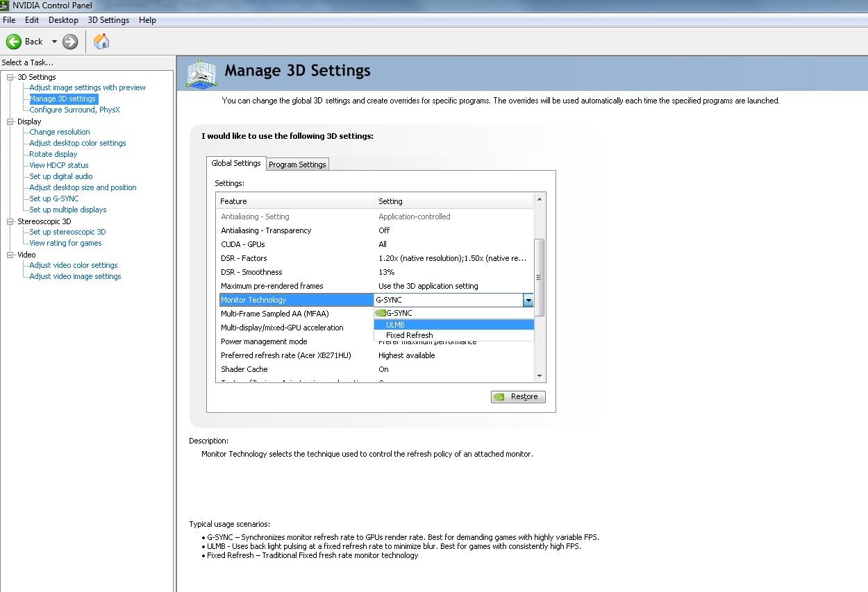Select the DSR - Factors row
The width and height of the screenshot is (868, 592).
point(375,258)
